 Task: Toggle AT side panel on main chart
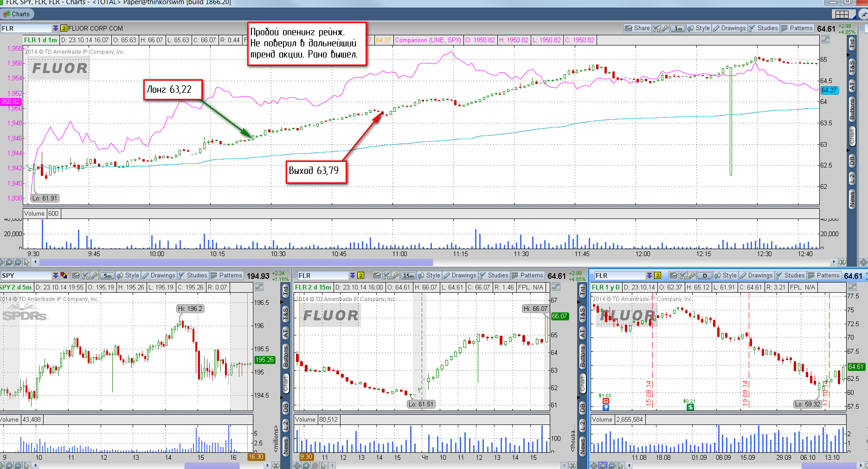852,86
